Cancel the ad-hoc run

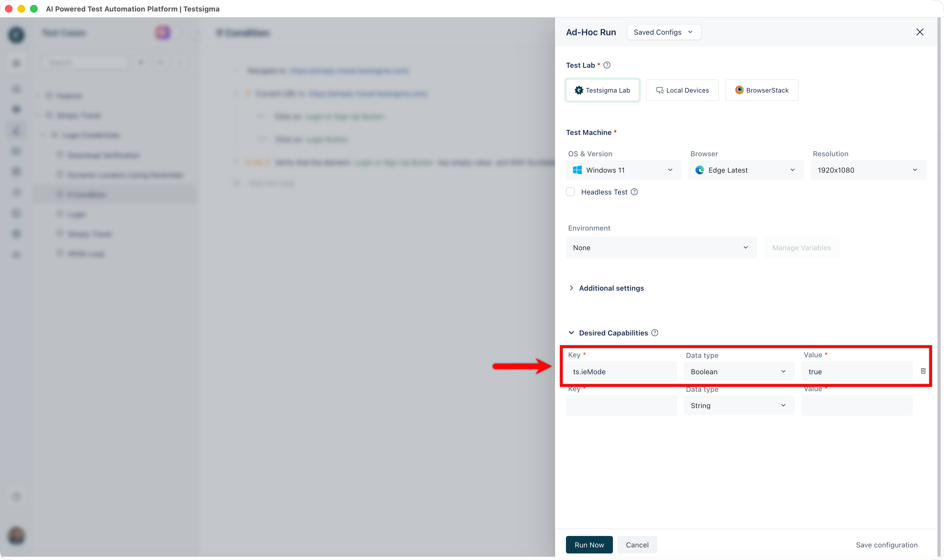pos(637,545)
